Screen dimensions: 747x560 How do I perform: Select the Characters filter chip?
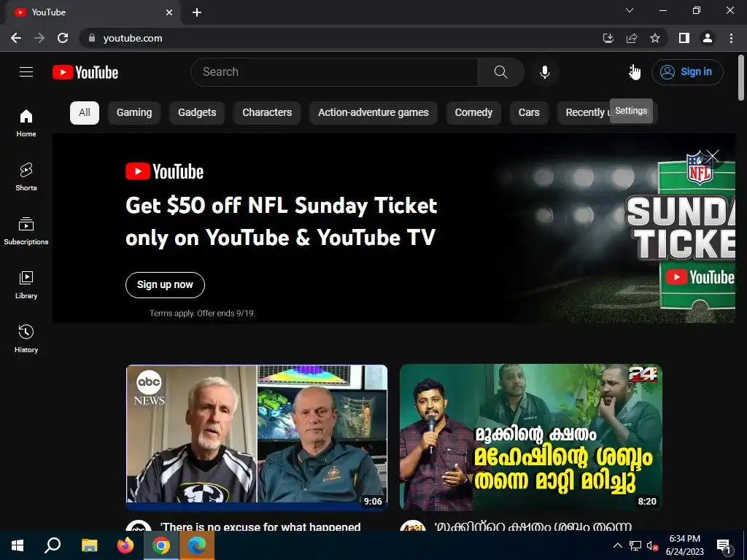click(267, 113)
